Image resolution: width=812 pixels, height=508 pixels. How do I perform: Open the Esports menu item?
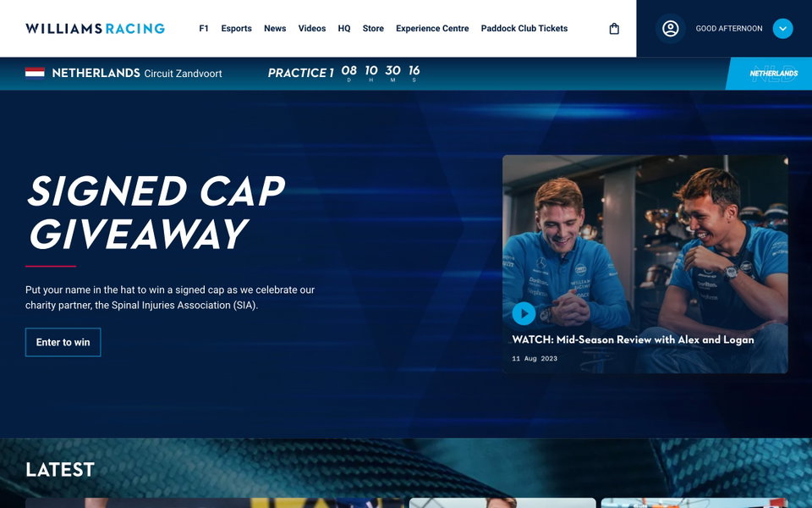click(x=236, y=29)
